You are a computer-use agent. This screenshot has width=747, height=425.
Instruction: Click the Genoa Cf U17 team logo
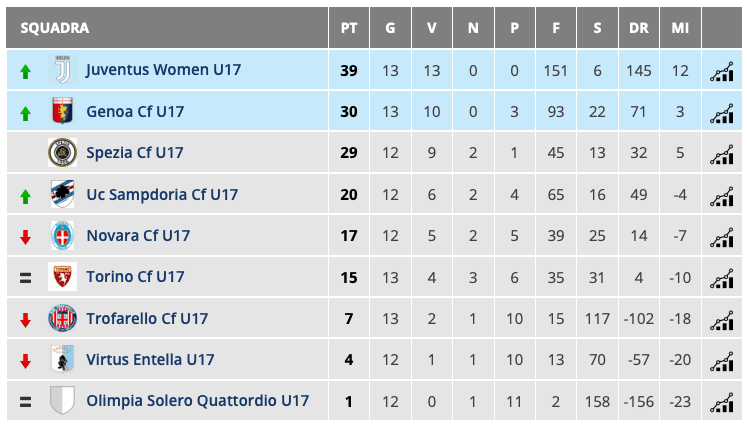click(62, 112)
